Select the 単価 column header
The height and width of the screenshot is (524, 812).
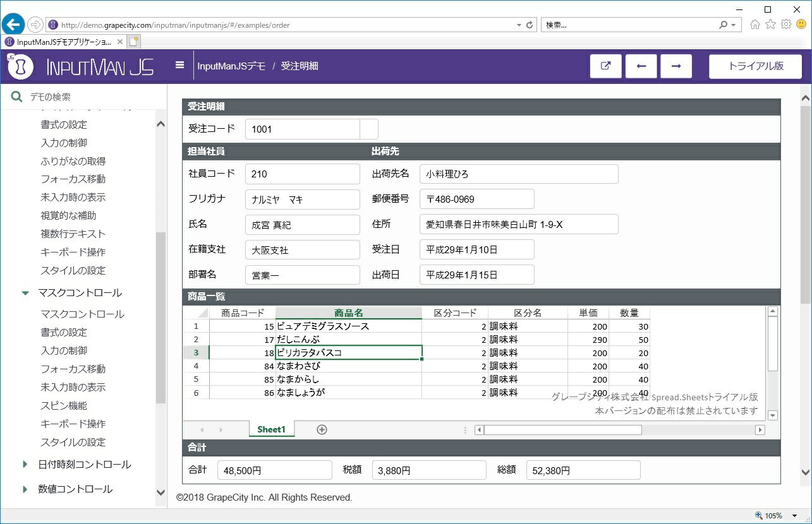pyautogui.click(x=588, y=313)
